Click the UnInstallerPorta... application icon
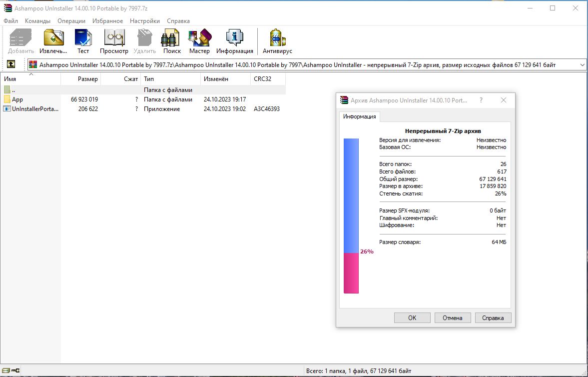The height and width of the screenshot is (377, 588). 7,109
